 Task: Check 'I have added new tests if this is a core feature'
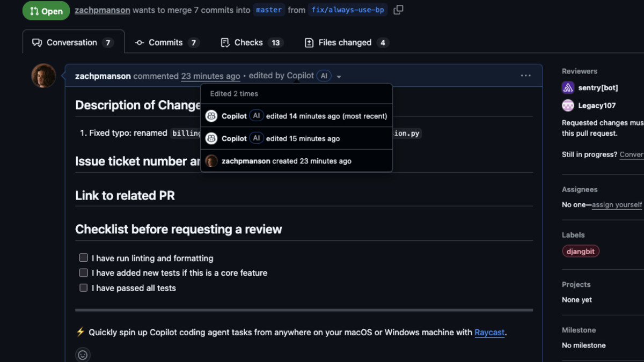83,272
